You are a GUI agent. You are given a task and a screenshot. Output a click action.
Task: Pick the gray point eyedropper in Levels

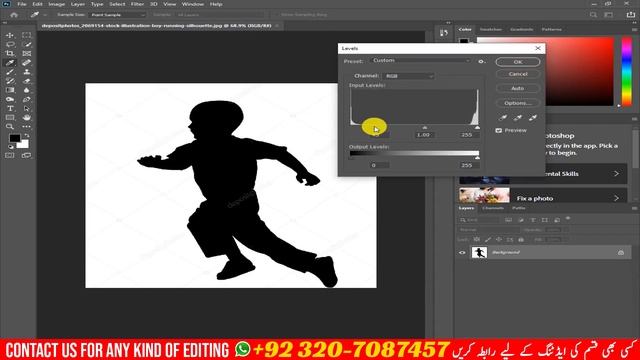pos(518,118)
